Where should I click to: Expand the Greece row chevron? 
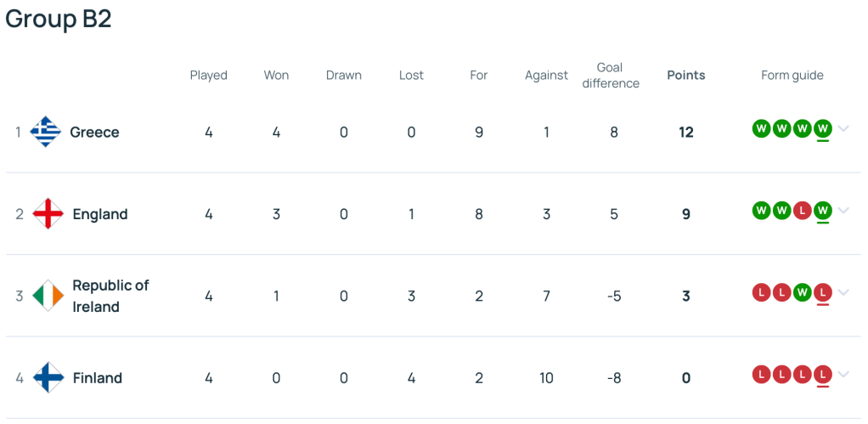pos(843,128)
